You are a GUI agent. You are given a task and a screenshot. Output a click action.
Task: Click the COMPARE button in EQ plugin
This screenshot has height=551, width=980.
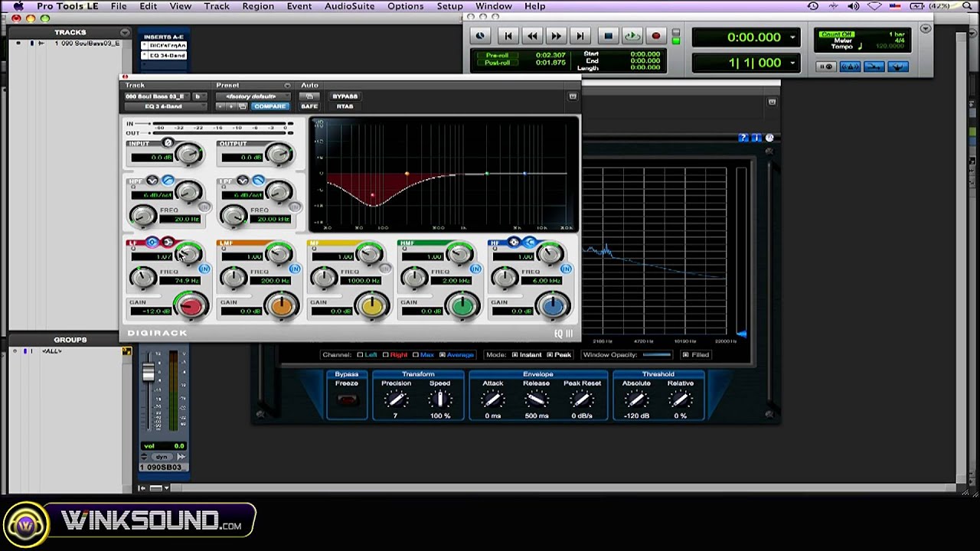pos(270,106)
